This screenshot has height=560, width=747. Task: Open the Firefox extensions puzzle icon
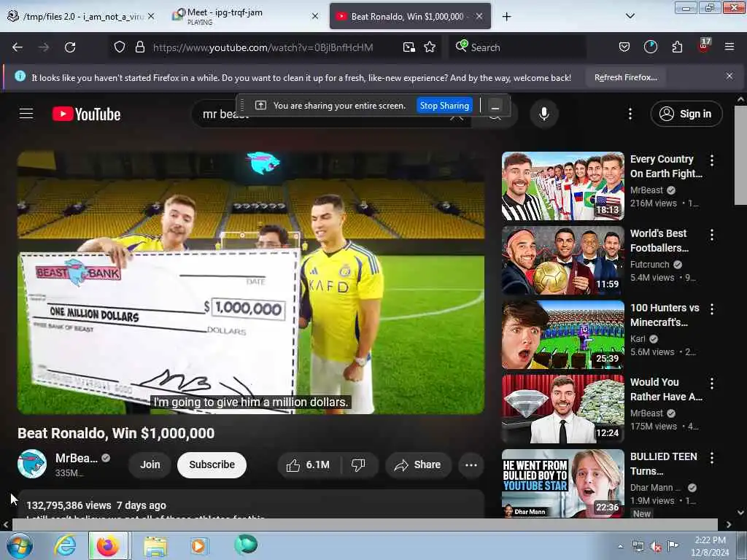[677, 47]
